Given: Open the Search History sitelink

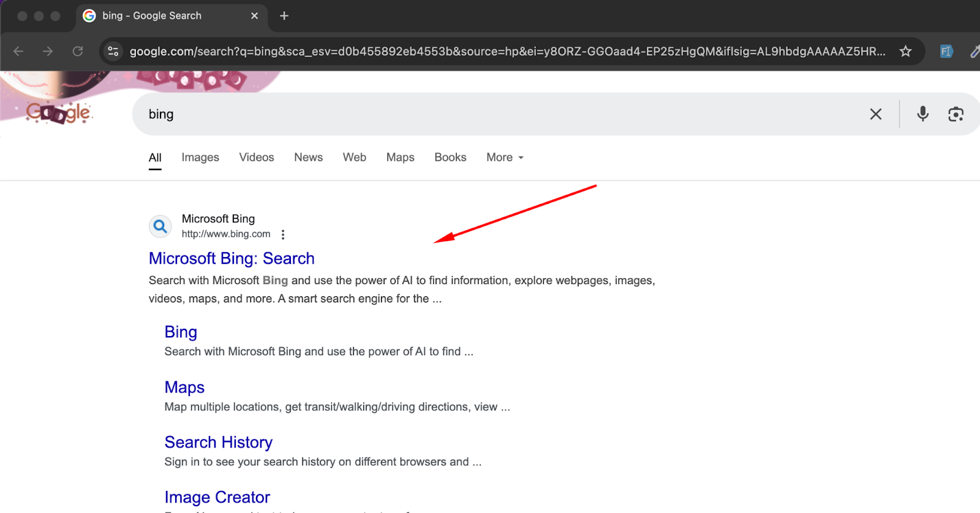Looking at the screenshot, I should pos(219,442).
